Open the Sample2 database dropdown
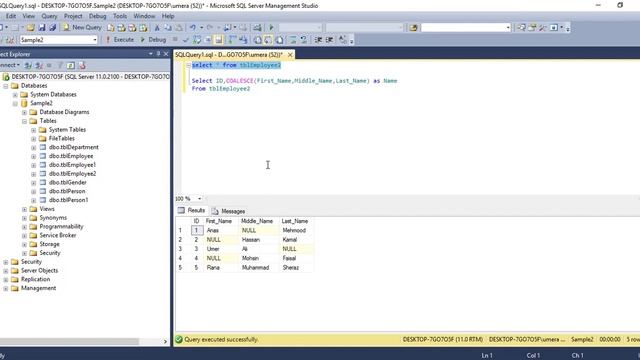640x360 pixels. coord(95,40)
